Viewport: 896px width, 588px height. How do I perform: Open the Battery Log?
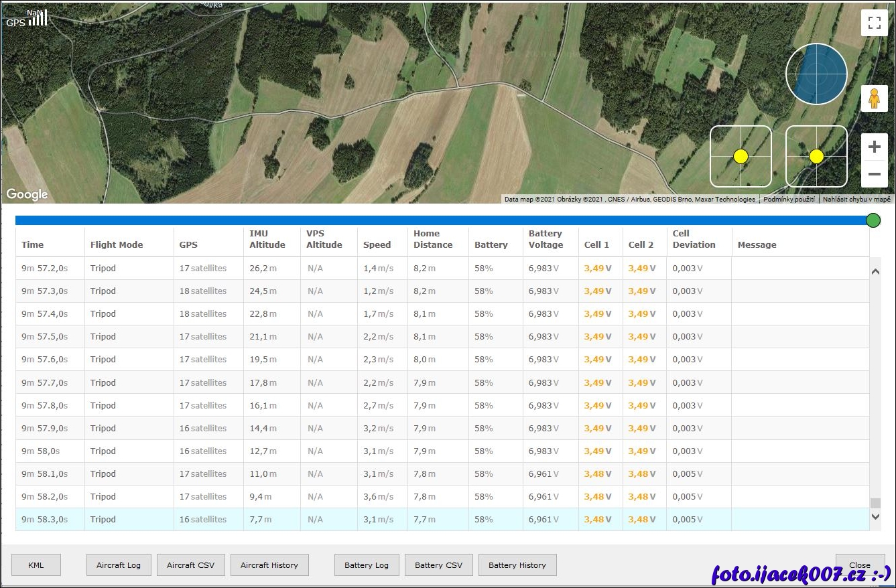click(x=367, y=565)
